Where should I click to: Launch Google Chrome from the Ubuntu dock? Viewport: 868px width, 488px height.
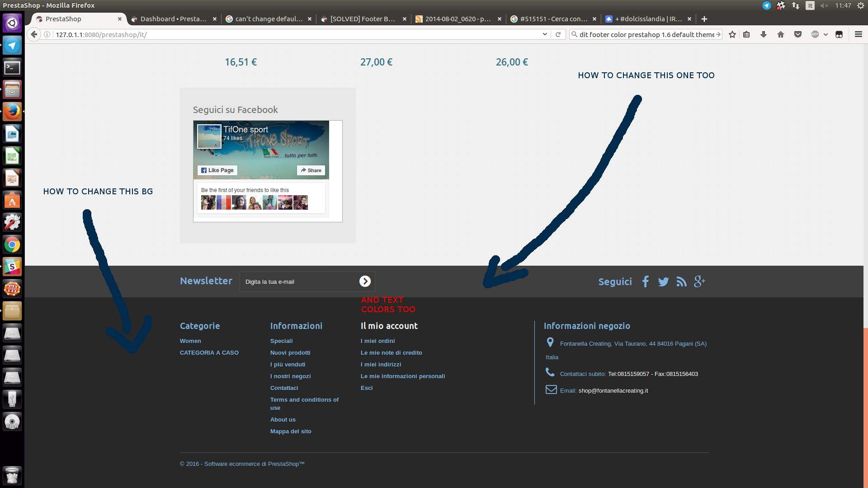[12, 245]
